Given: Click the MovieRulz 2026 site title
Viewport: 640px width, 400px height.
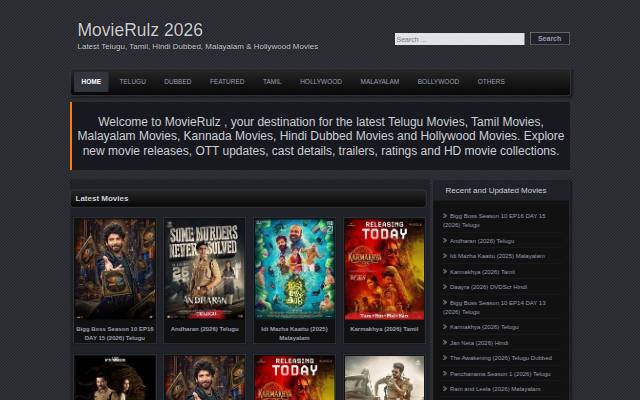Looking at the screenshot, I should click(x=140, y=30).
